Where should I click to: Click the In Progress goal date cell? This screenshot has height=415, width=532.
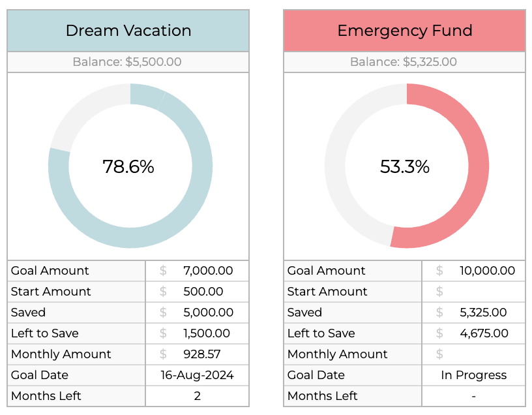(473, 375)
